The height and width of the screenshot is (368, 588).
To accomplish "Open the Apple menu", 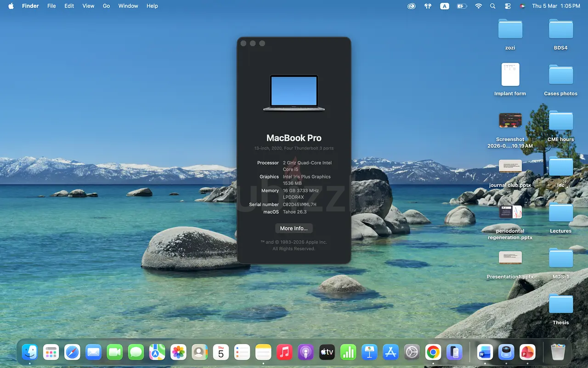I will (11, 6).
